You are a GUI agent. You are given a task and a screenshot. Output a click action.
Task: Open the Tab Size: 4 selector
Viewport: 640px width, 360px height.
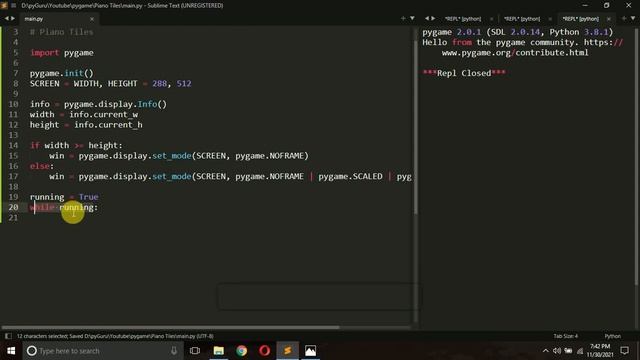coord(565,336)
